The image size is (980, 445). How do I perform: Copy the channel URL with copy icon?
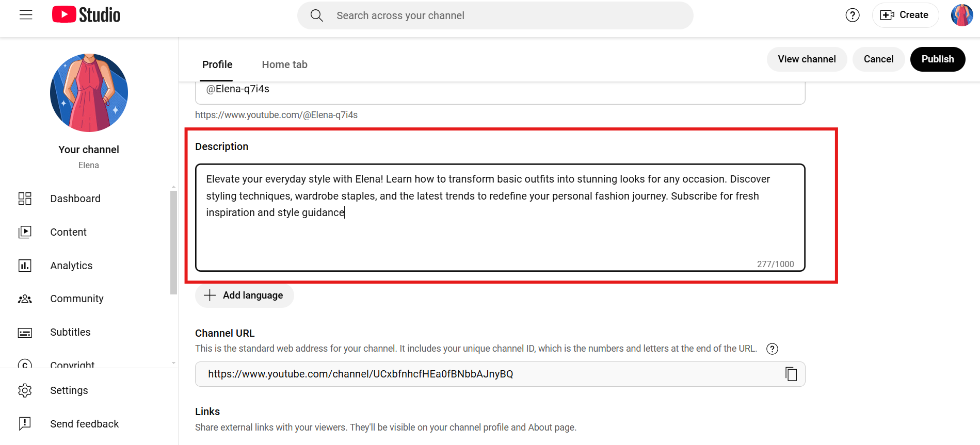coord(791,374)
